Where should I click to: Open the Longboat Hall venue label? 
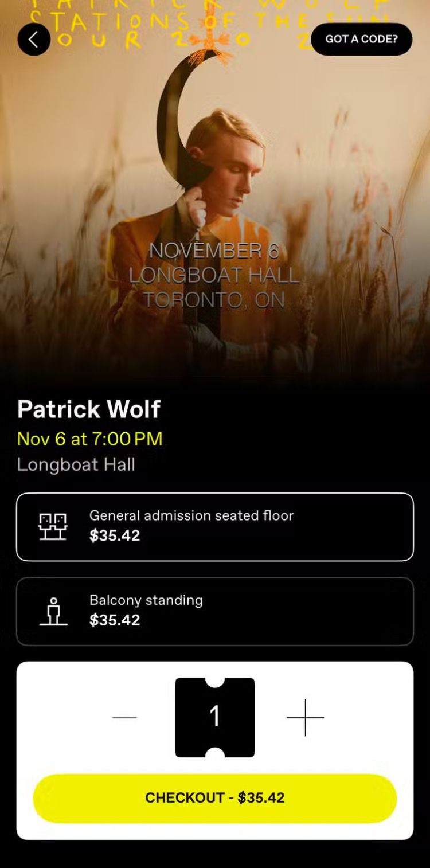[x=76, y=464]
